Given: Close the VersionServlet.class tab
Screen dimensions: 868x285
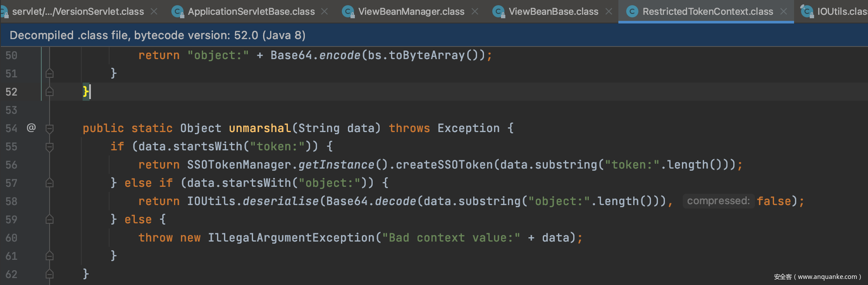Looking at the screenshot, I should pos(154,11).
